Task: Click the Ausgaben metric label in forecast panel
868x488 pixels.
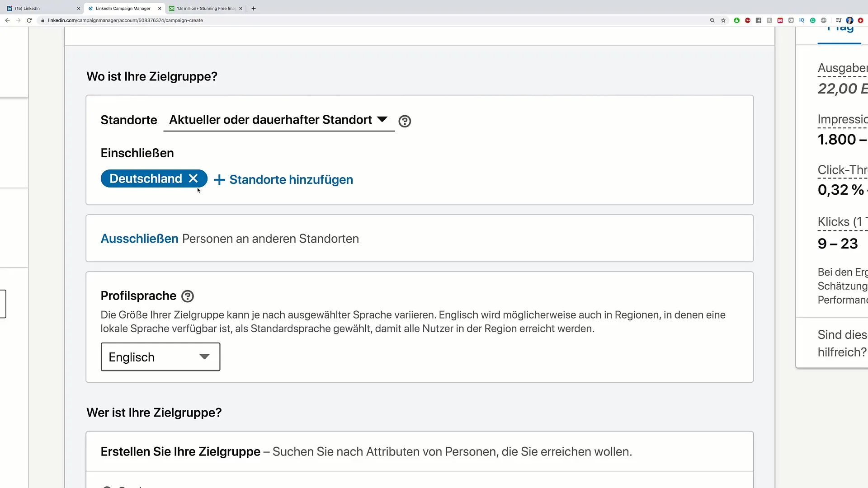Action: (x=843, y=68)
